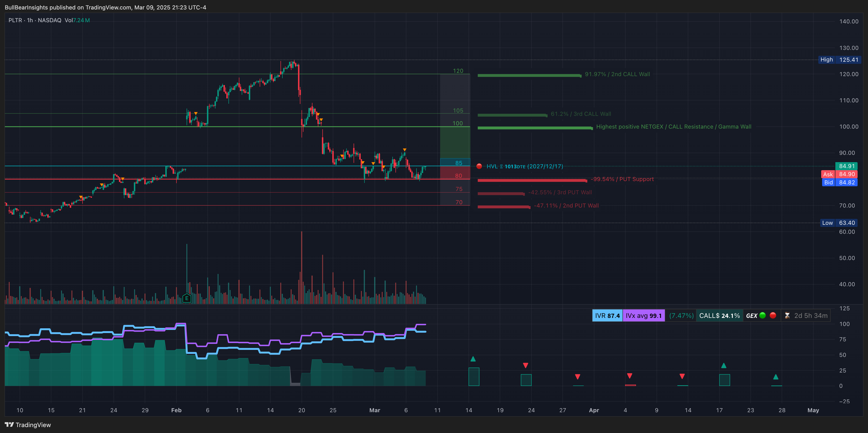This screenshot has width=868, height=433.
Task: Click the '-47.11% / 2nd PUT Wall' label
Action: click(x=566, y=205)
